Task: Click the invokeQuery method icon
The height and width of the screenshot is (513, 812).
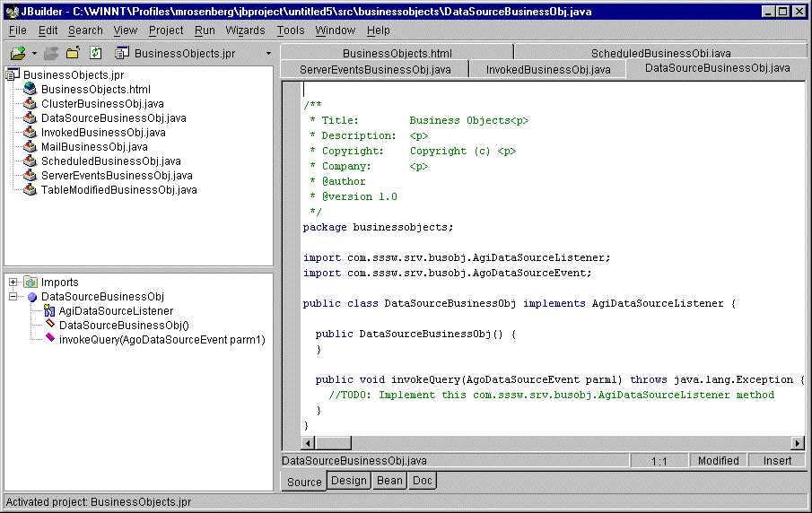Action: point(50,337)
